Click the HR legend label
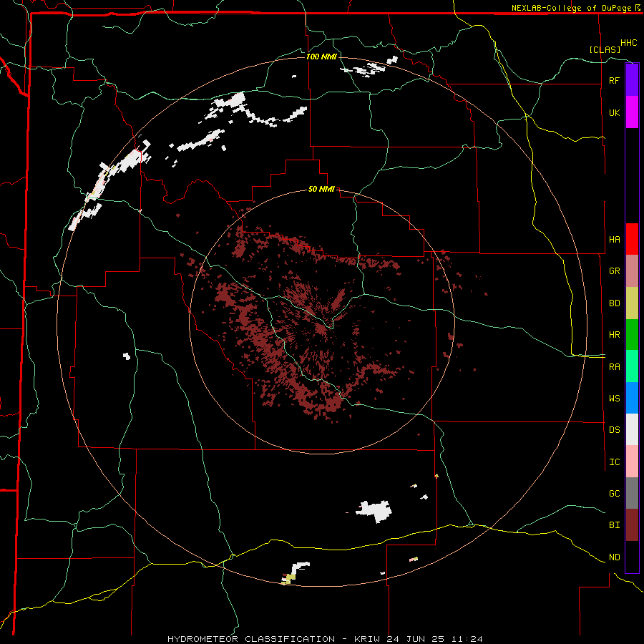 pyautogui.click(x=614, y=335)
